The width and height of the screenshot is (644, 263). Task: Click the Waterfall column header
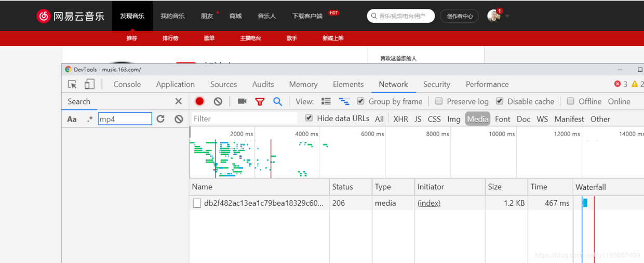pyautogui.click(x=608, y=187)
